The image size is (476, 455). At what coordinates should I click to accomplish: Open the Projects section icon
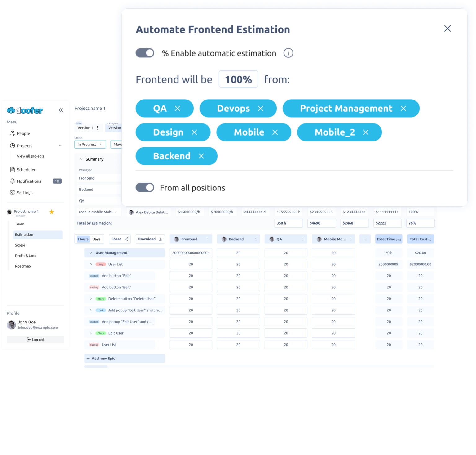tap(12, 146)
